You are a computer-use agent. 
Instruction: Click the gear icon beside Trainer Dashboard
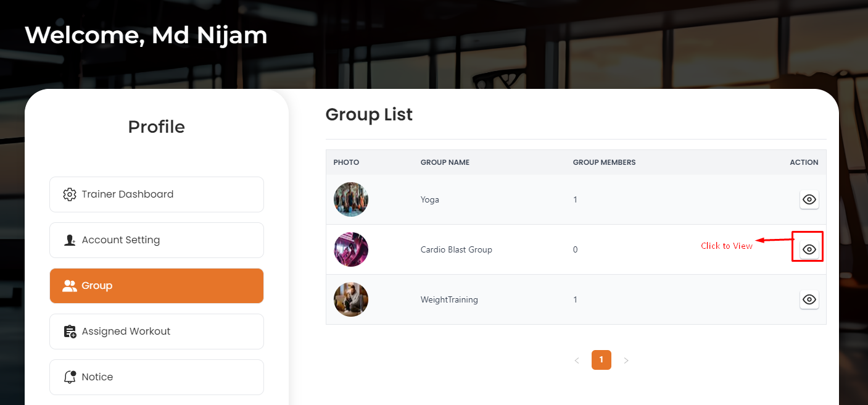click(70, 194)
